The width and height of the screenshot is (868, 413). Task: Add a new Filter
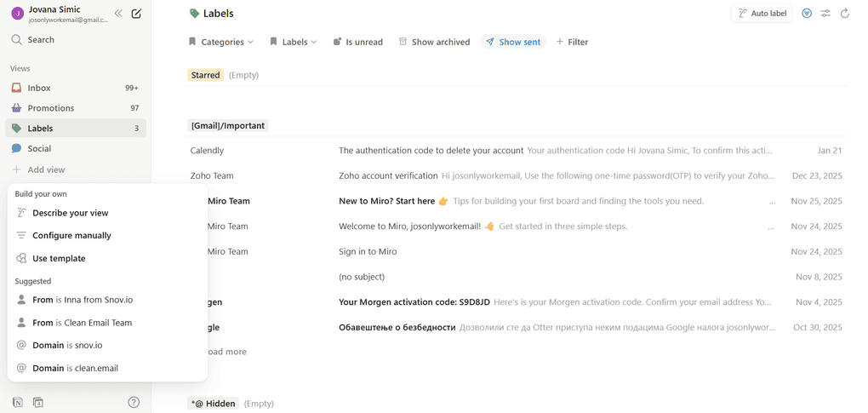coord(572,42)
